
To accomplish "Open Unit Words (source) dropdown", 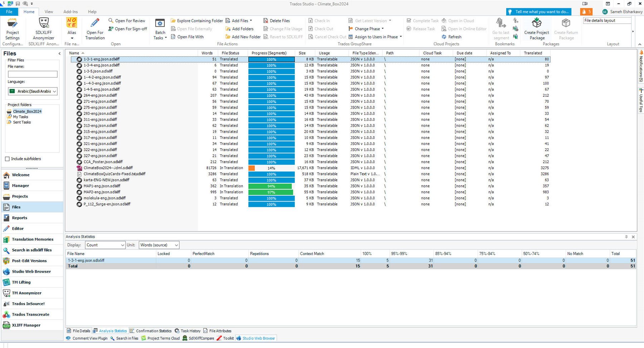I will tap(159, 245).
